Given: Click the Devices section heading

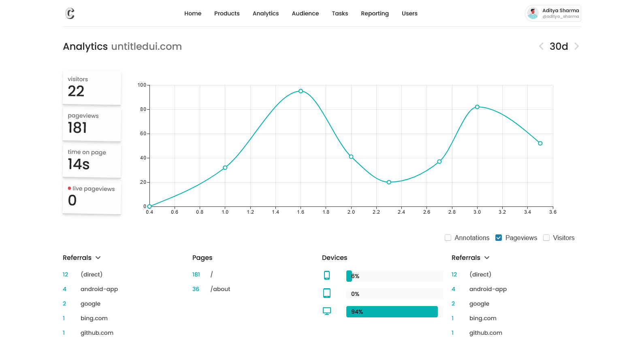Looking at the screenshot, I should point(335,258).
